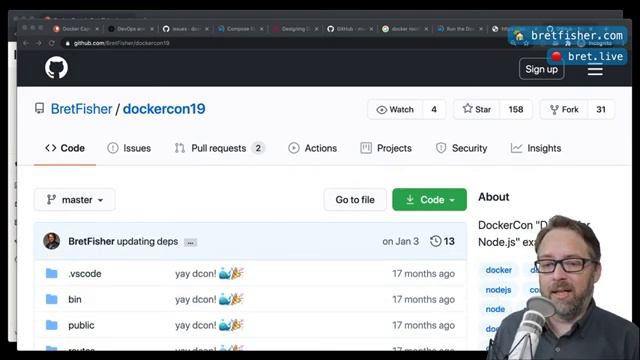The height and width of the screenshot is (360, 640).
Task: Switch to the DevOps browser tab
Action: (x=130, y=29)
